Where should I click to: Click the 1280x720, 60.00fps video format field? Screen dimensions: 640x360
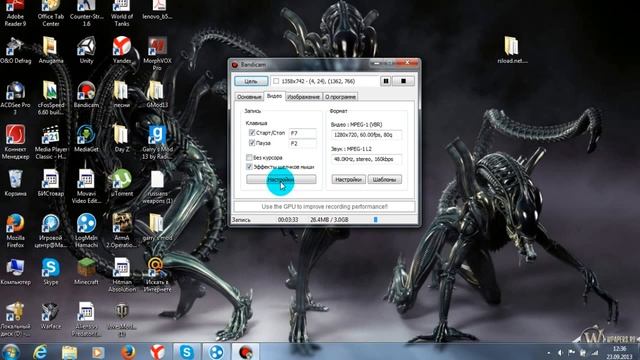[366, 135]
